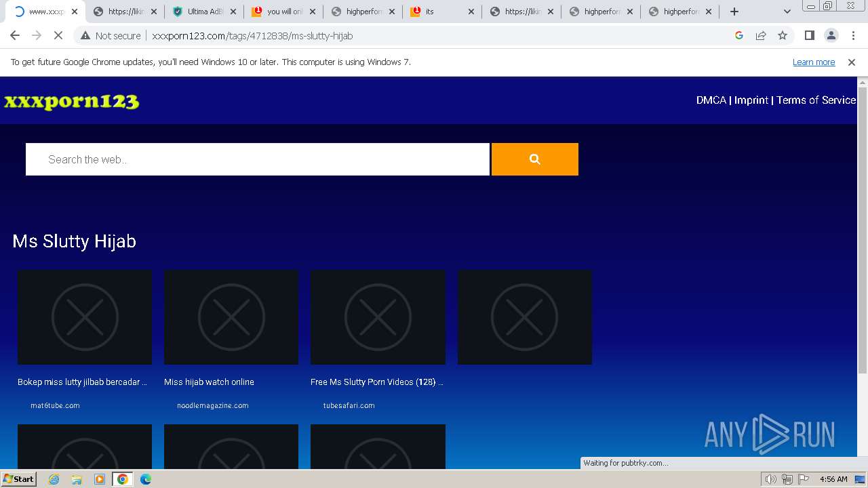Focus the Search the web input field

click(258, 159)
